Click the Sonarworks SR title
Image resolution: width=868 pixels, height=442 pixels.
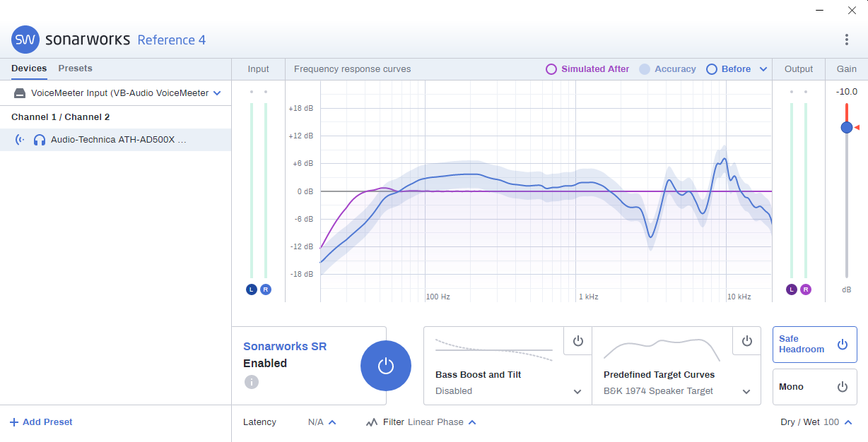pos(285,347)
